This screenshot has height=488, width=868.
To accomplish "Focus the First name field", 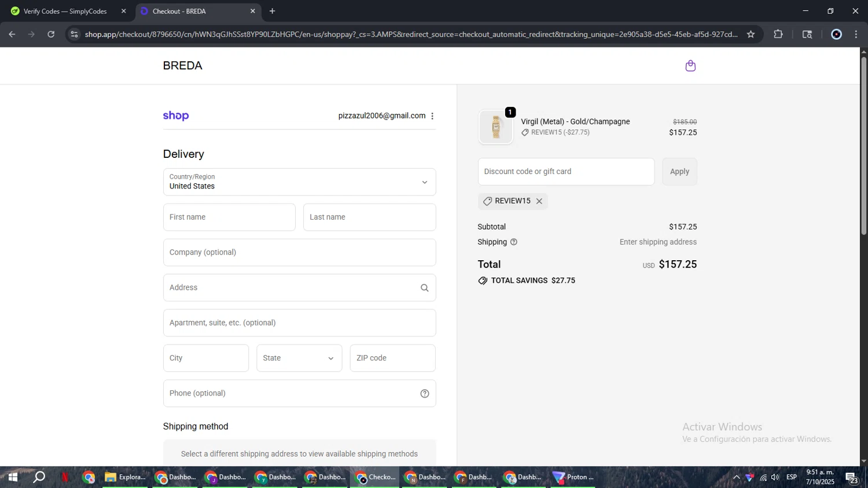I will (229, 217).
